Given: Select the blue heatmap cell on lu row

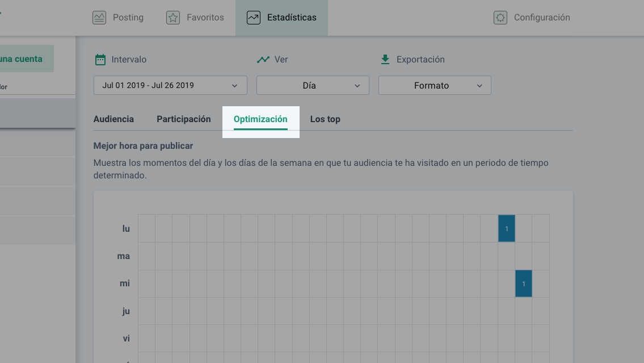Looking at the screenshot, I should pyautogui.click(x=506, y=228).
